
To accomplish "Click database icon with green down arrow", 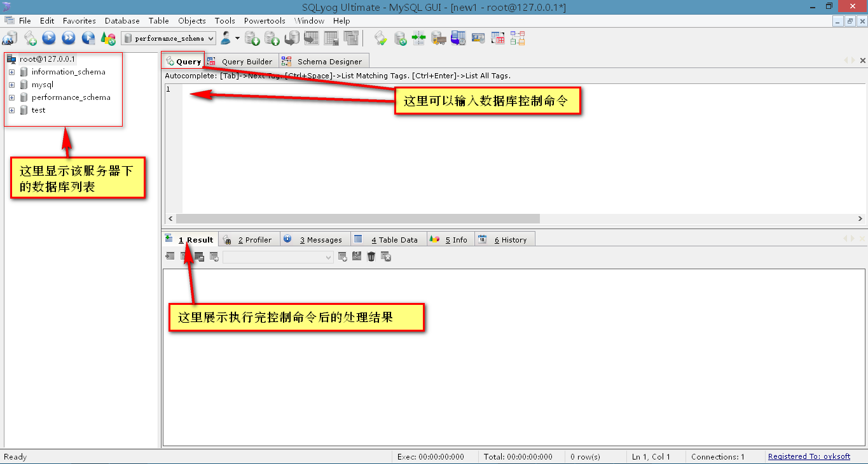I will click(252, 38).
